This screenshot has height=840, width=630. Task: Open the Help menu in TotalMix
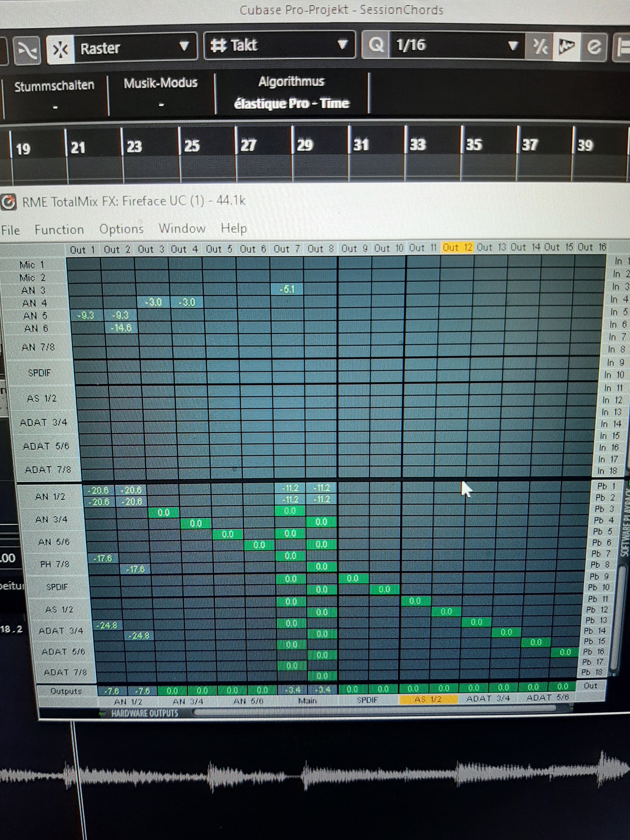point(234,228)
